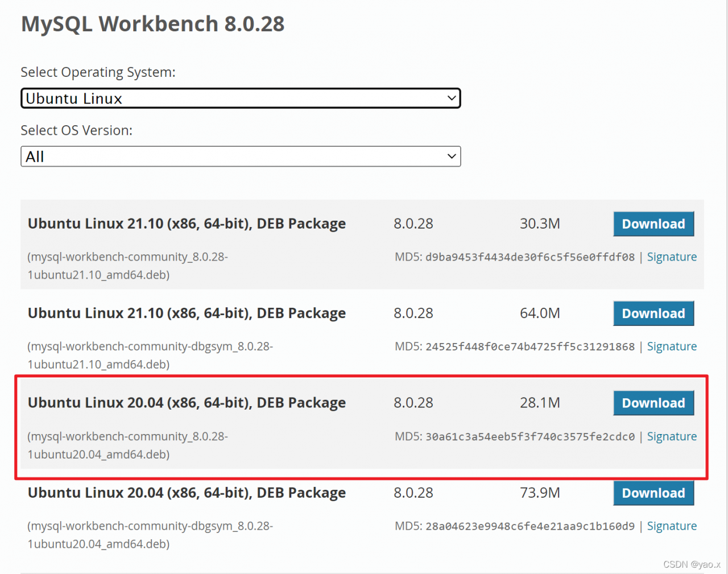
Task: Click filename mysql-workbench-community_8.0.28-1ubuntu21.10_amd64.deb
Action: [x=127, y=266]
